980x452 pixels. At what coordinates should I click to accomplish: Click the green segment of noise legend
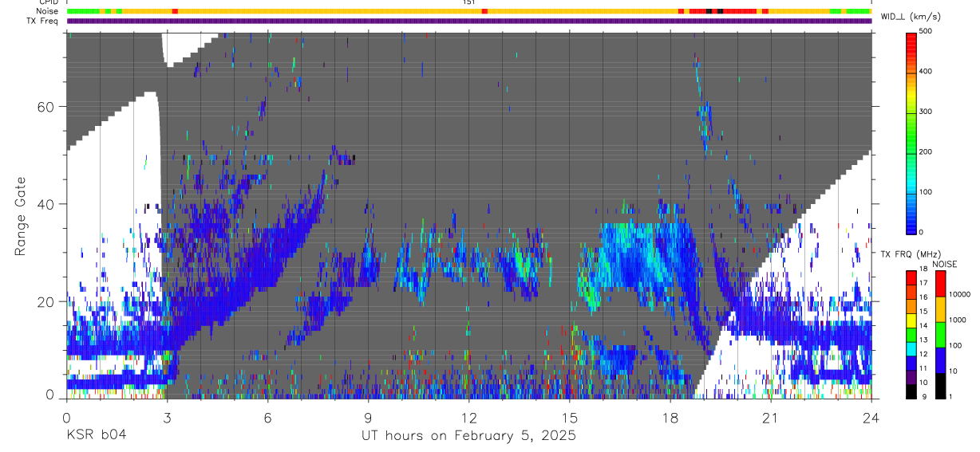click(941, 334)
